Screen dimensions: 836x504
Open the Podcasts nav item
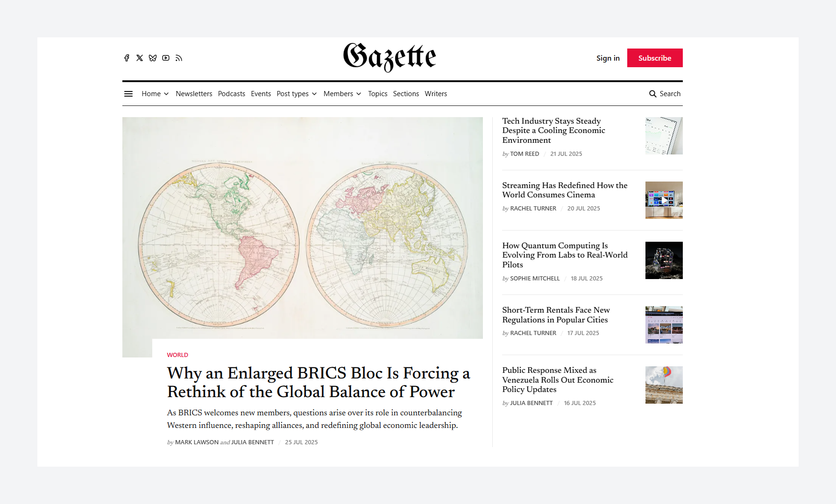232,94
